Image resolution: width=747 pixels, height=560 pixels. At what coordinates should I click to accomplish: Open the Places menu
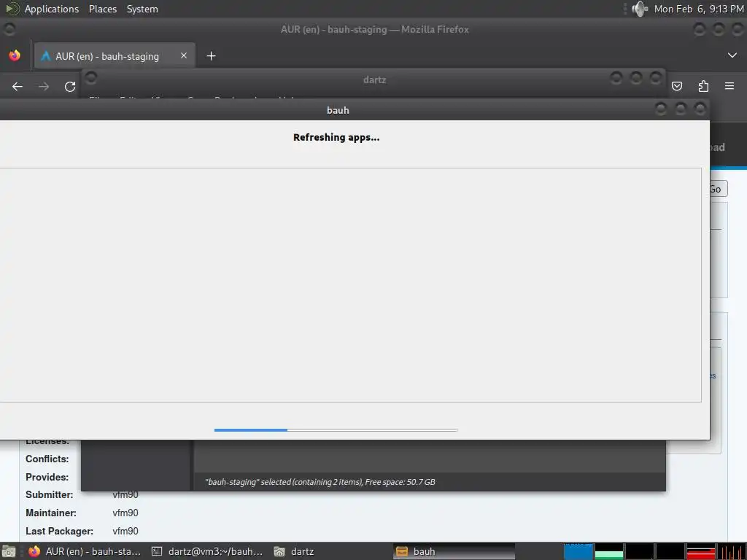(103, 9)
